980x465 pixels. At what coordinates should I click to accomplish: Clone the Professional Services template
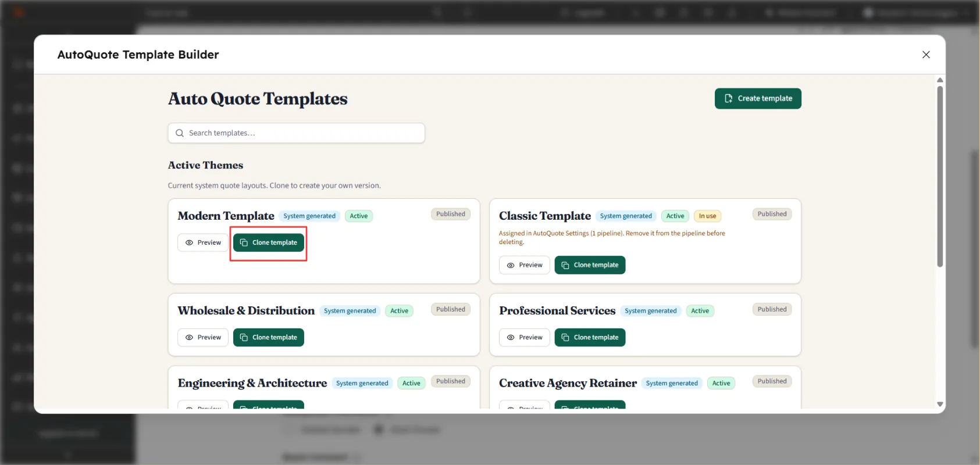(x=590, y=337)
